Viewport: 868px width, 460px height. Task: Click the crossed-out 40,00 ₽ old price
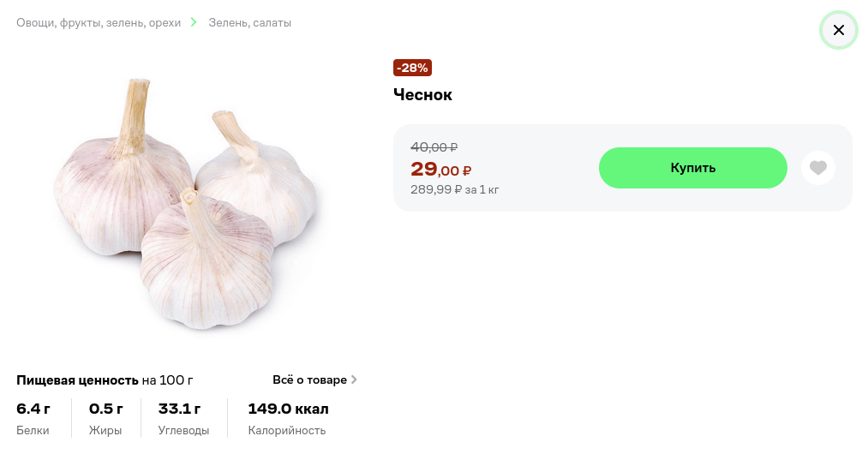434,147
